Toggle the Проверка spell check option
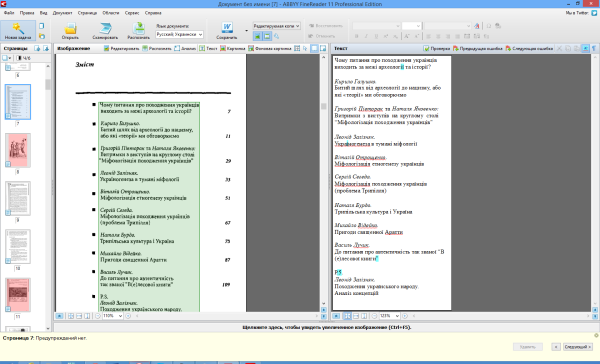 click(437, 48)
